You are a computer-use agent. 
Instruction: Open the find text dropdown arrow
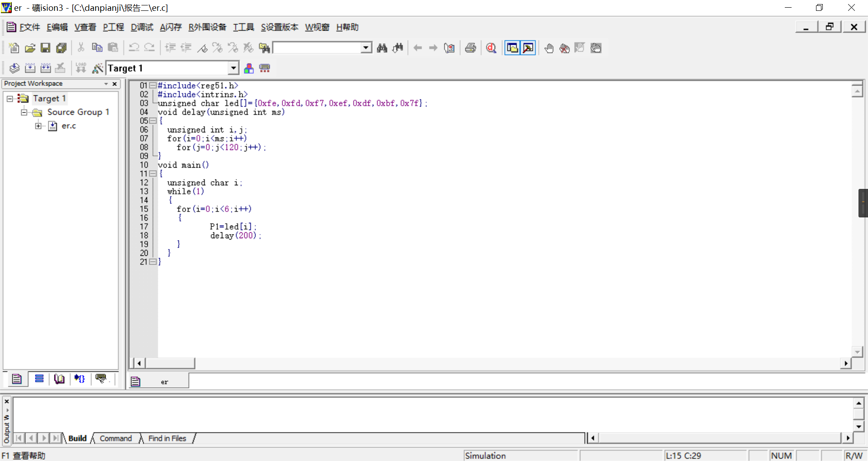point(367,48)
